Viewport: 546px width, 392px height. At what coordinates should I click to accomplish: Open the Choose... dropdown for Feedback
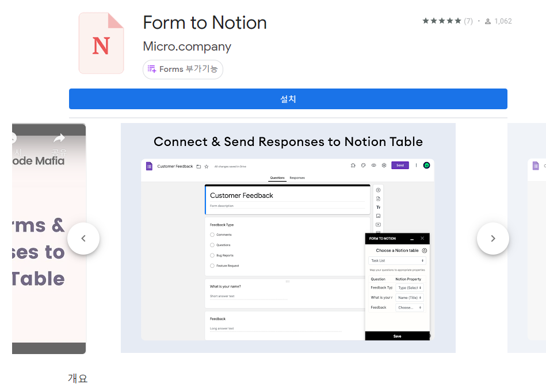click(x=410, y=308)
